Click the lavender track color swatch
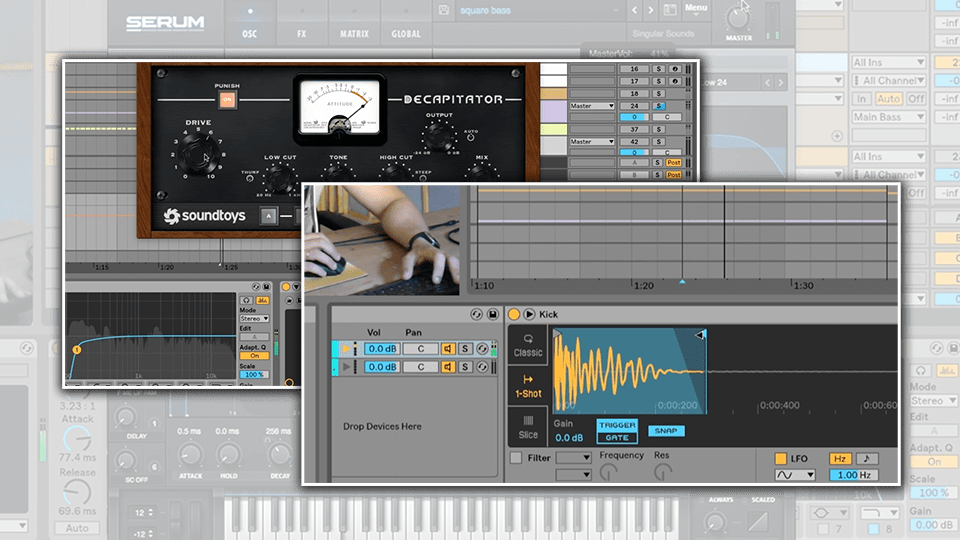The height and width of the screenshot is (540, 960). tap(553, 111)
